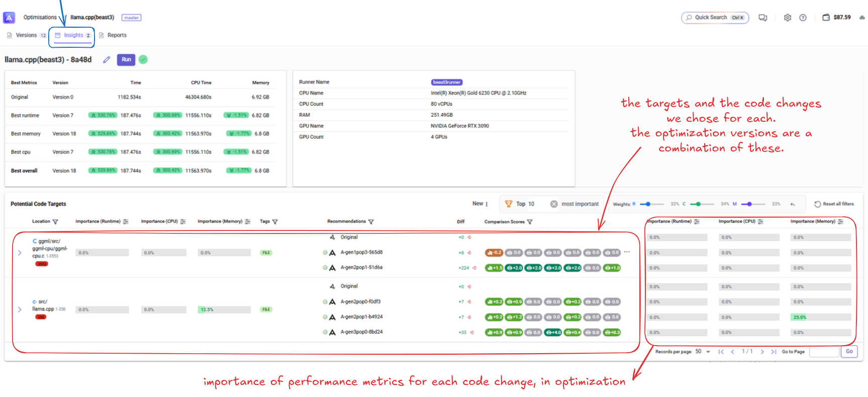Open Importance (CPU) adjust icon in left table
This screenshot has height=397, width=868.
[x=183, y=222]
